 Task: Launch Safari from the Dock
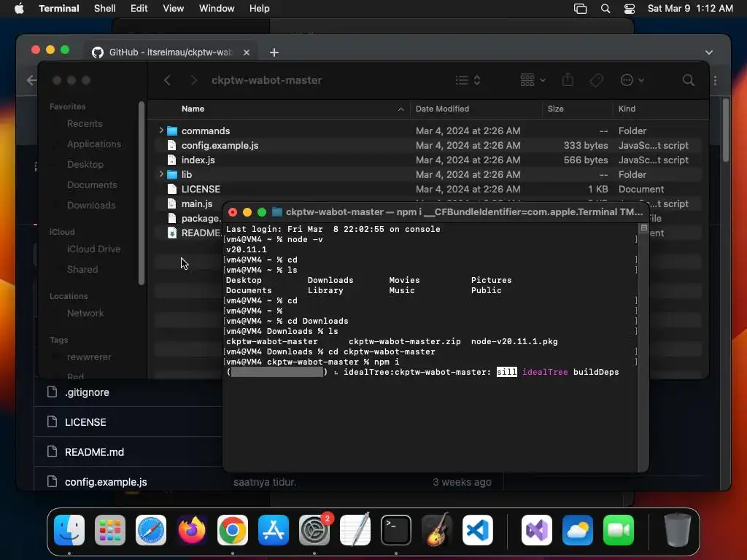pyautogui.click(x=151, y=530)
